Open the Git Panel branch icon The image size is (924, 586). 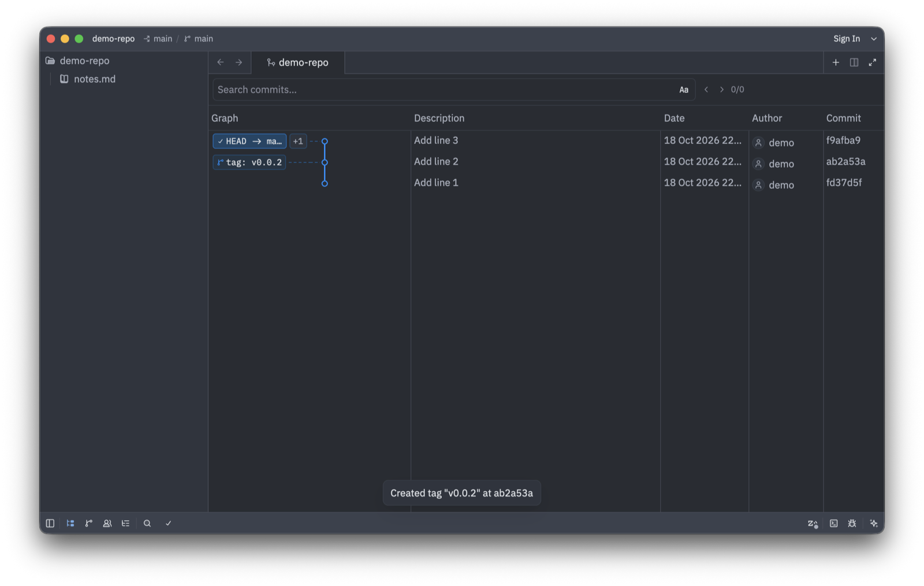click(x=89, y=523)
